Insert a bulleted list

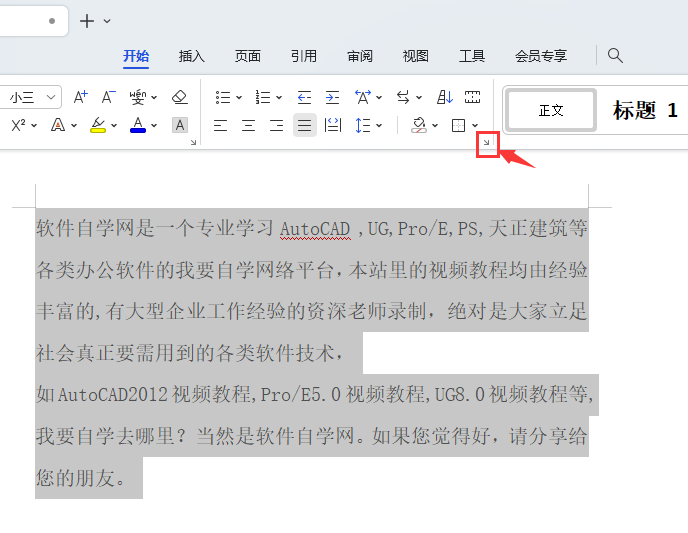[223, 97]
